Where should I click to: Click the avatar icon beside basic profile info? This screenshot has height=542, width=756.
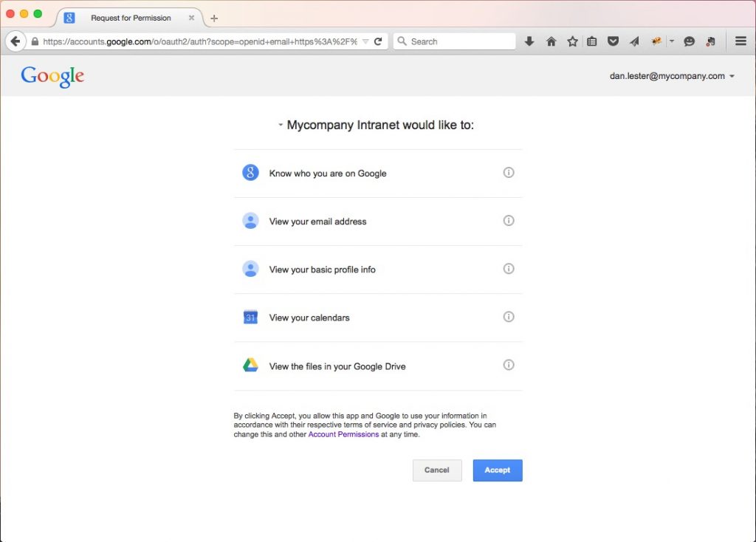coord(250,269)
